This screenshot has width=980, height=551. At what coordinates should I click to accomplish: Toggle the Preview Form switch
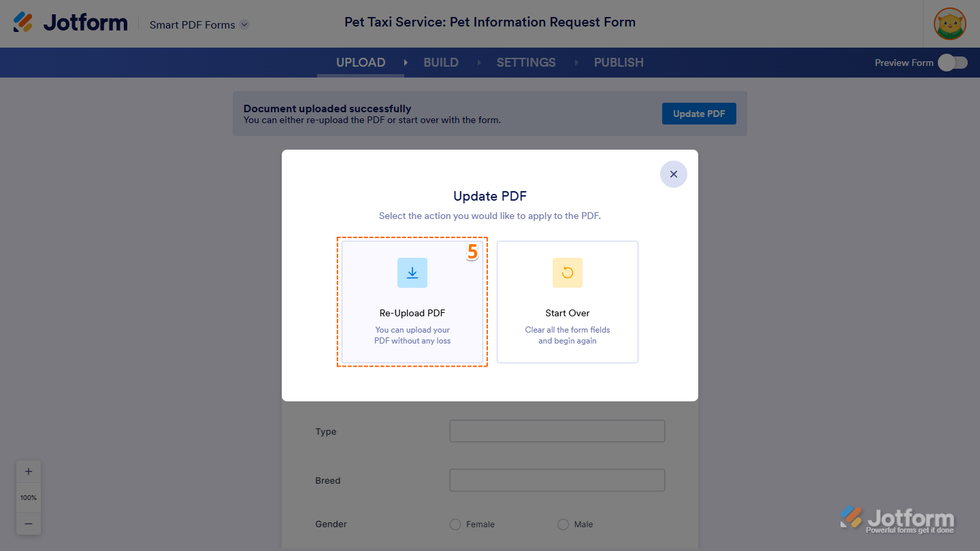coord(952,63)
